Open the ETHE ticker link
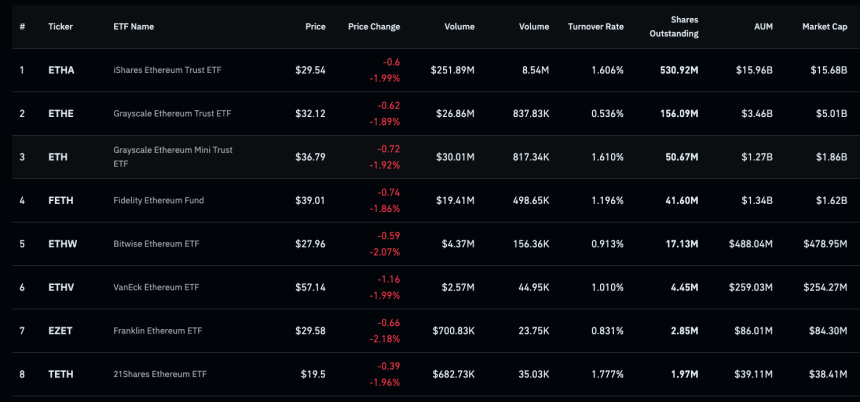Image resolution: width=860 pixels, height=402 pixels. coord(61,114)
